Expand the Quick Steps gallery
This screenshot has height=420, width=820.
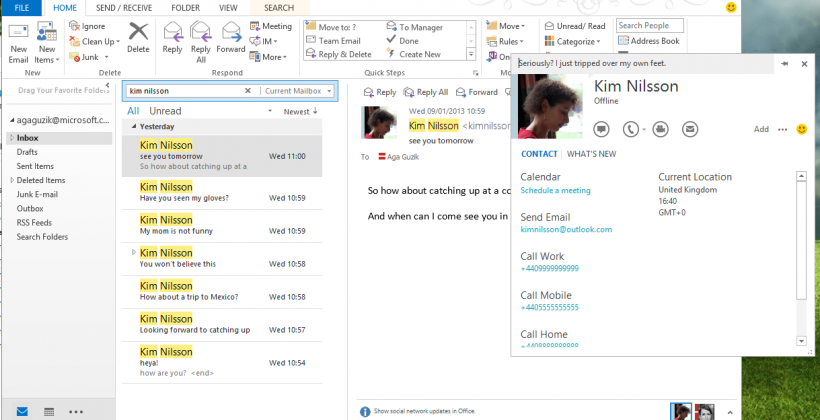pyautogui.click(x=471, y=54)
